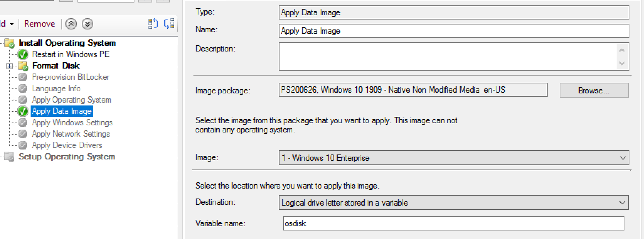Screen dimensions: 644x239
Task: Select the Apply Windows Settings step
Action: tap(72, 123)
